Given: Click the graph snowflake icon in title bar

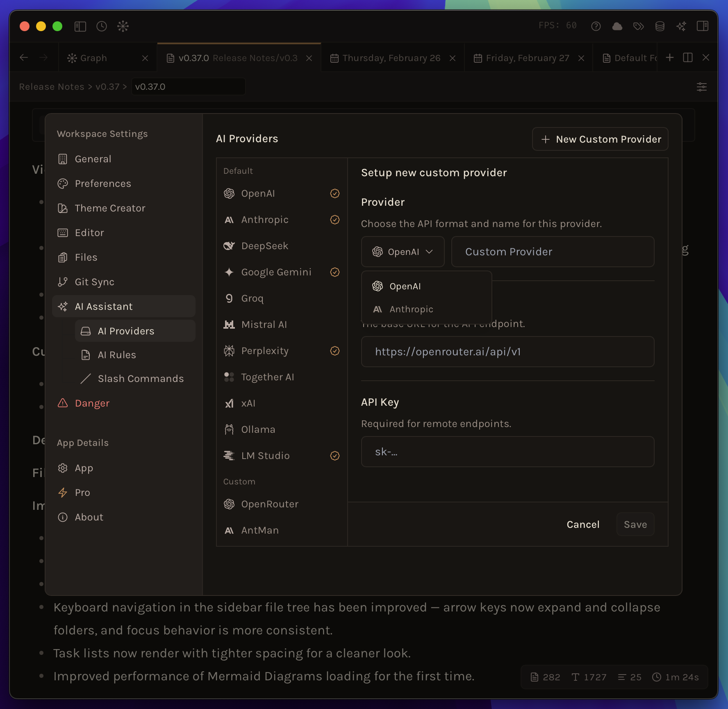Looking at the screenshot, I should 123,27.
